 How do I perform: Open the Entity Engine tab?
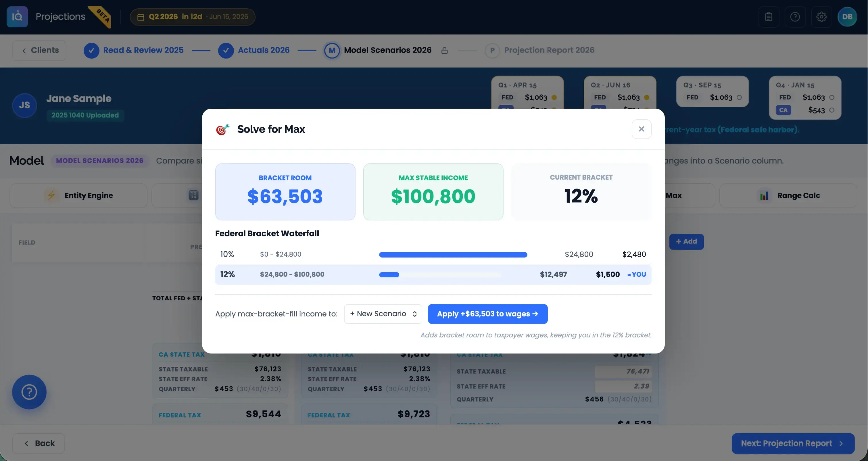pyautogui.click(x=78, y=195)
